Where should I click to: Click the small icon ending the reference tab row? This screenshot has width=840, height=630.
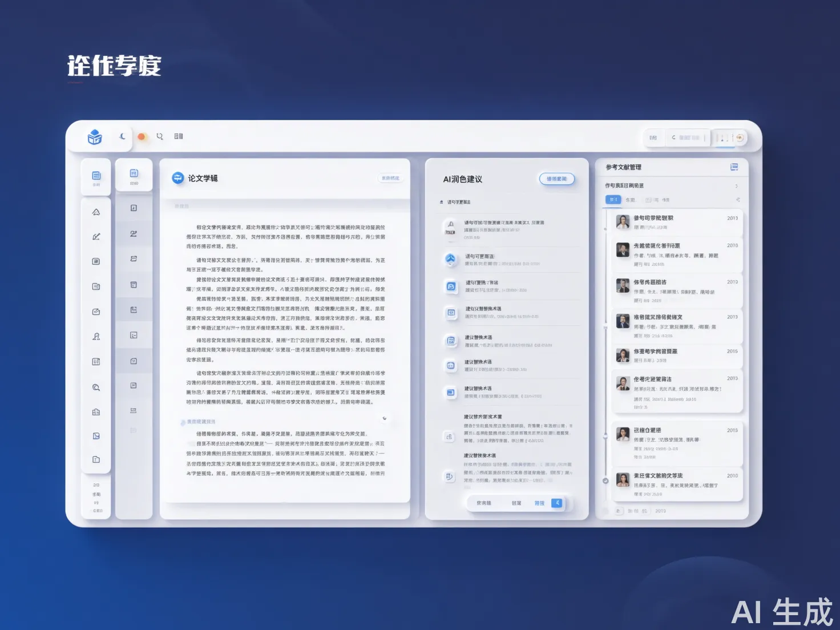(x=738, y=200)
